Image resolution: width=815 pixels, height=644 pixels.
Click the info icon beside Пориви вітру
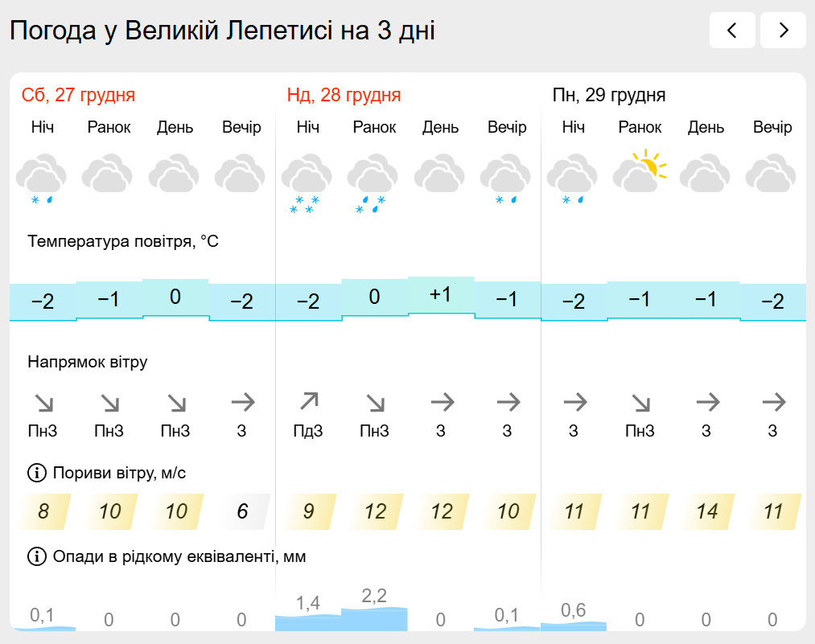(x=36, y=473)
